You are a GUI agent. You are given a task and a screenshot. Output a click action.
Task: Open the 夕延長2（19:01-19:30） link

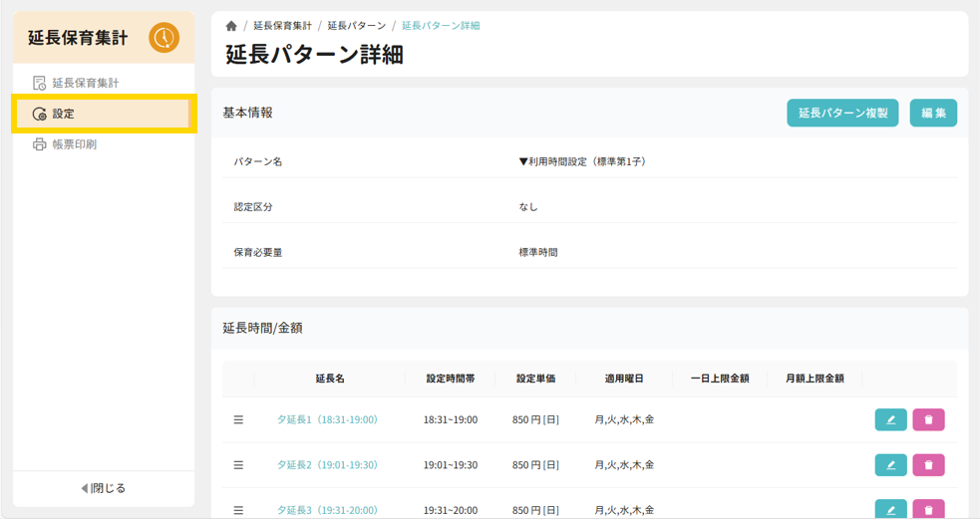click(x=327, y=464)
